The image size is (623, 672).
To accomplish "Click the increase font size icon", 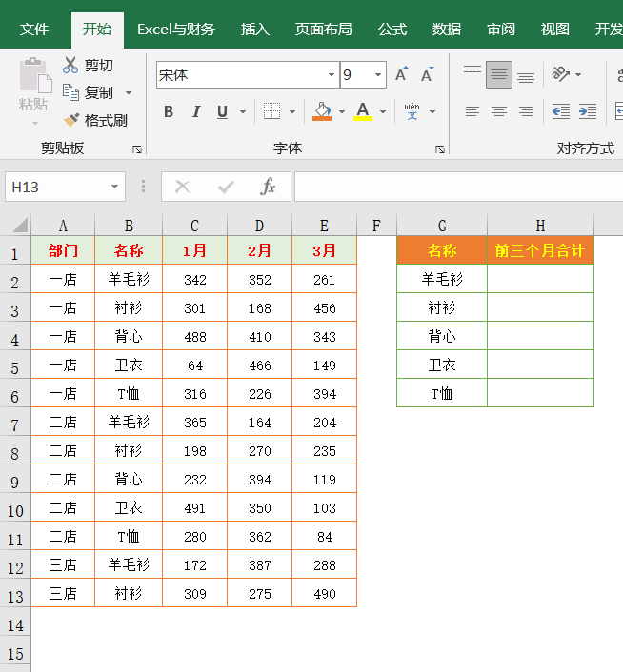I will [401, 74].
